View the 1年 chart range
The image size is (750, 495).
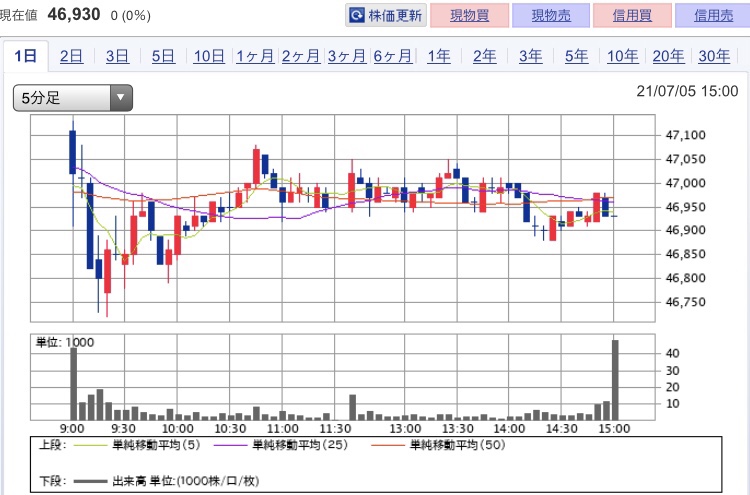pyautogui.click(x=439, y=56)
